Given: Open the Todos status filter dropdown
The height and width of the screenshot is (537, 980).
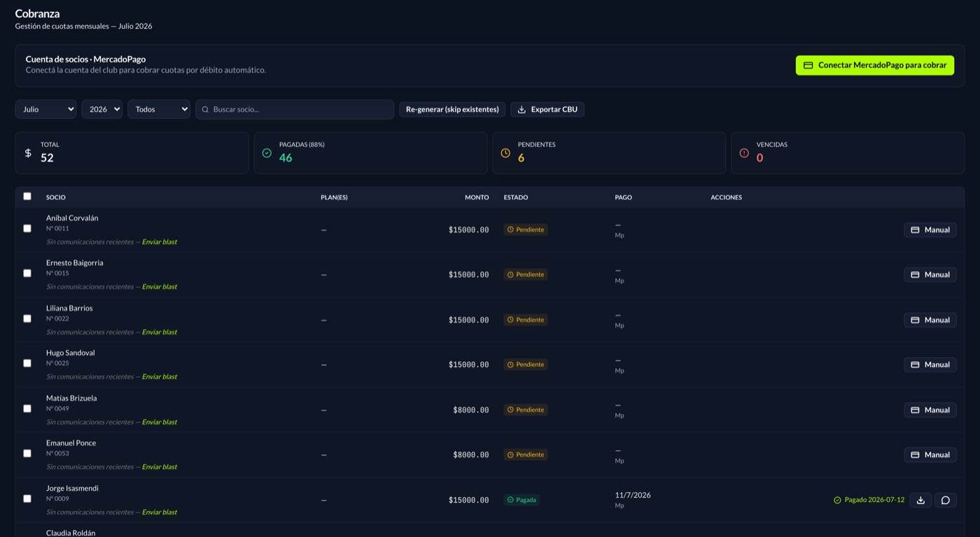Looking at the screenshot, I should (x=159, y=109).
